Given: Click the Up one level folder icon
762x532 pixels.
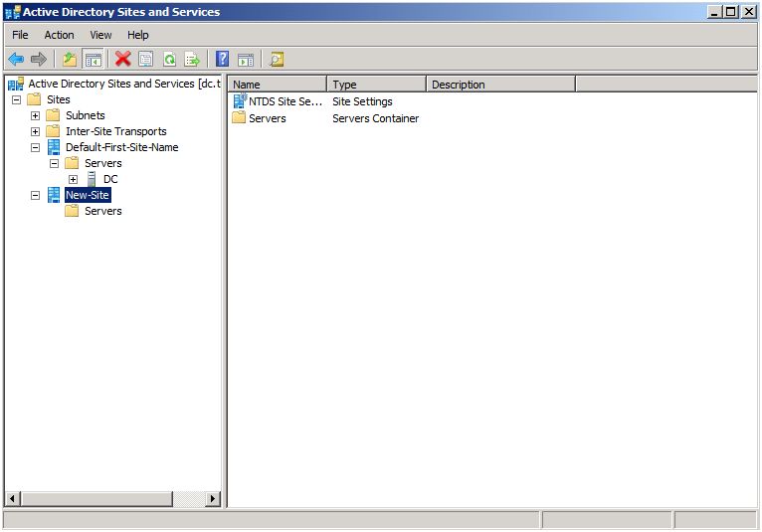Looking at the screenshot, I should 70,60.
